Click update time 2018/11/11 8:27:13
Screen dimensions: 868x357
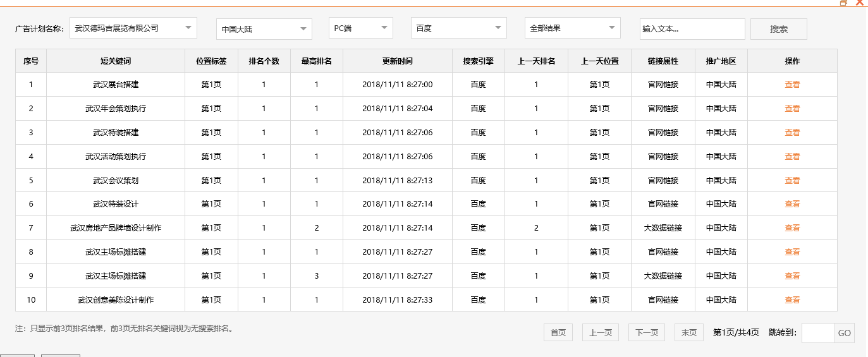398,181
